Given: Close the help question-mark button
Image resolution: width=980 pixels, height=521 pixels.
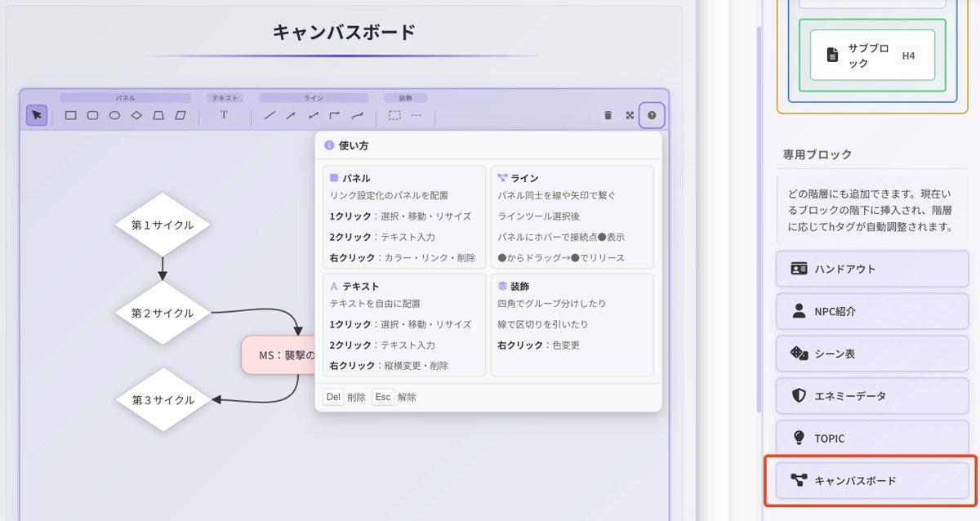Looking at the screenshot, I should [x=652, y=115].
